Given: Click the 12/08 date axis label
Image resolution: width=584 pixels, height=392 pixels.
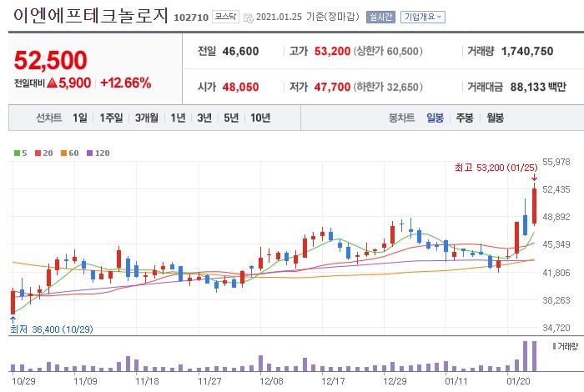Looking at the screenshot, I should click(271, 382).
